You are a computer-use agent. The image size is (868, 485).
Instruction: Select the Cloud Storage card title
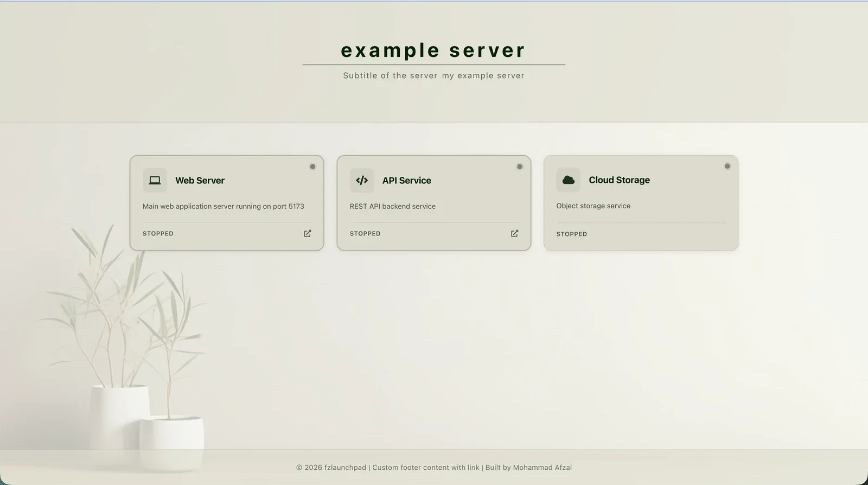click(x=619, y=180)
